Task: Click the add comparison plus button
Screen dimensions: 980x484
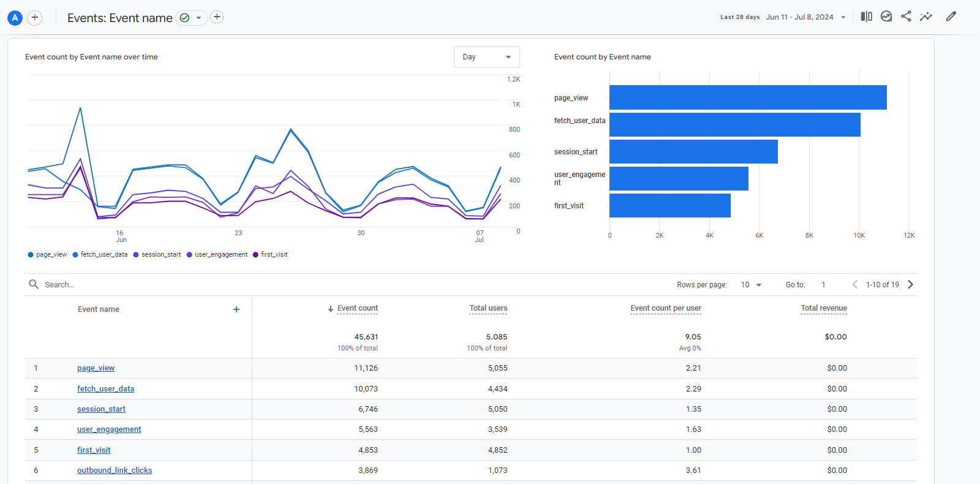Action: 35,18
